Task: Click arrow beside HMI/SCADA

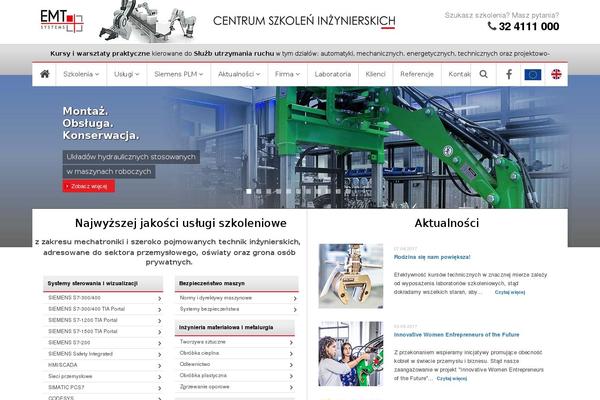Action: tap(160, 366)
